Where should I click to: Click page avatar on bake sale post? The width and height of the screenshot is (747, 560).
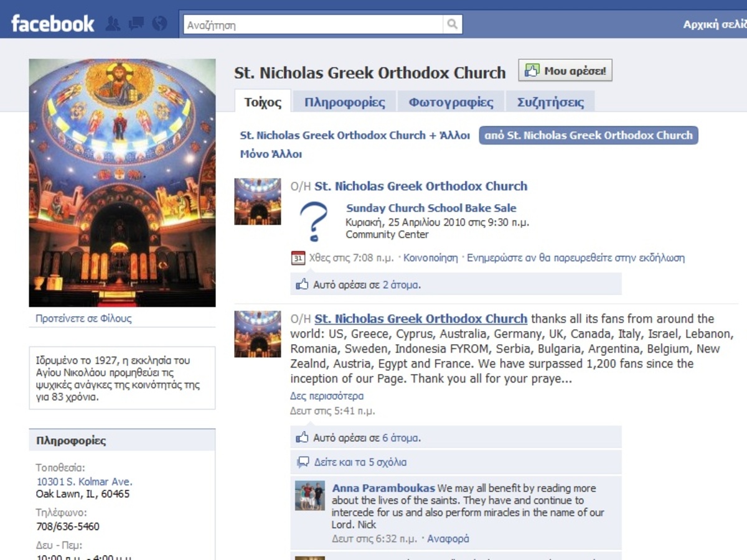(258, 202)
